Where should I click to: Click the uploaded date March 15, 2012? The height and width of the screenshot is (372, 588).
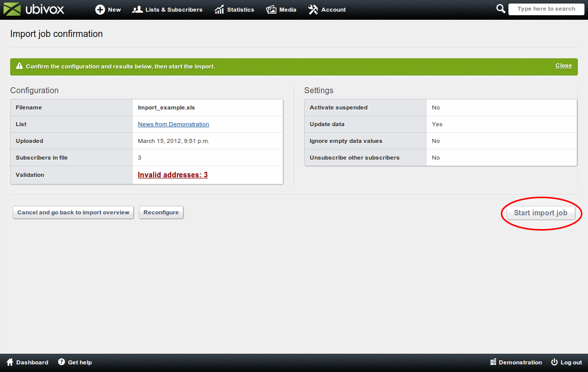[x=173, y=141]
